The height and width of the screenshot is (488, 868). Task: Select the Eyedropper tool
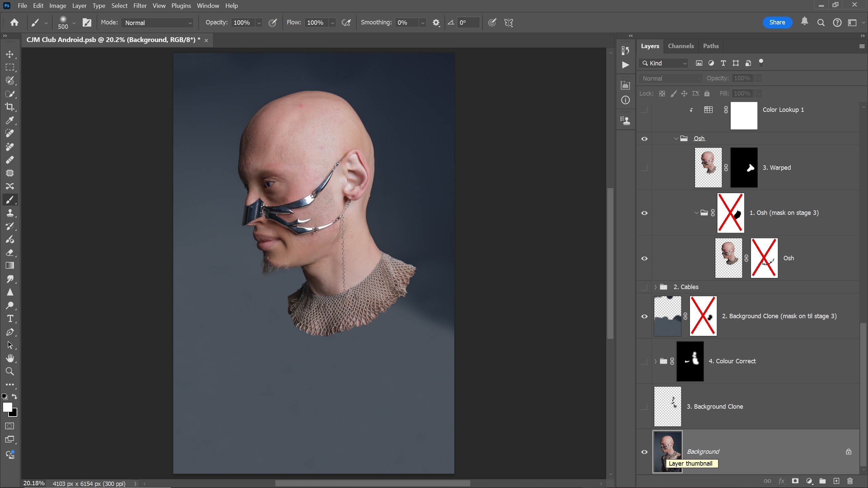[x=9, y=120]
